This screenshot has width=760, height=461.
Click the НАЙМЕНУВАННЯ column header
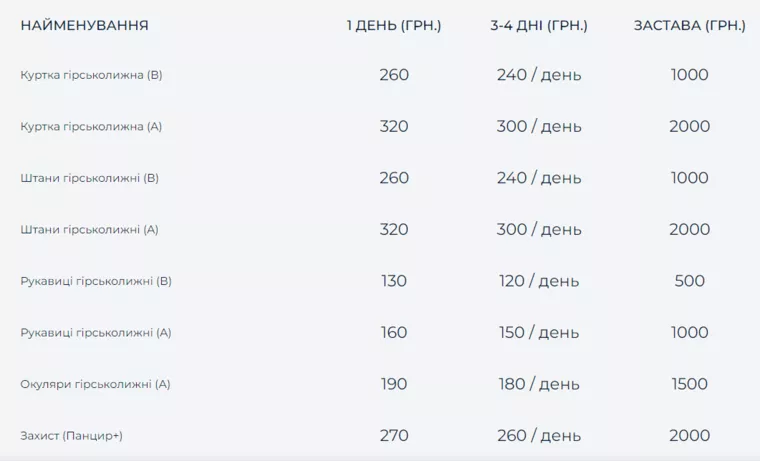tap(84, 25)
